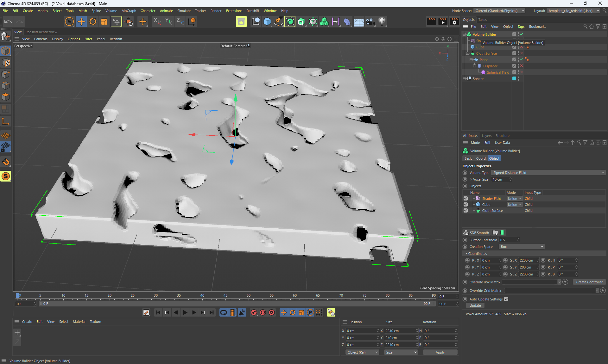Uncheck the Shader Field checkbox in Objects list
Image resolution: width=608 pixels, height=364 pixels.
click(465, 199)
